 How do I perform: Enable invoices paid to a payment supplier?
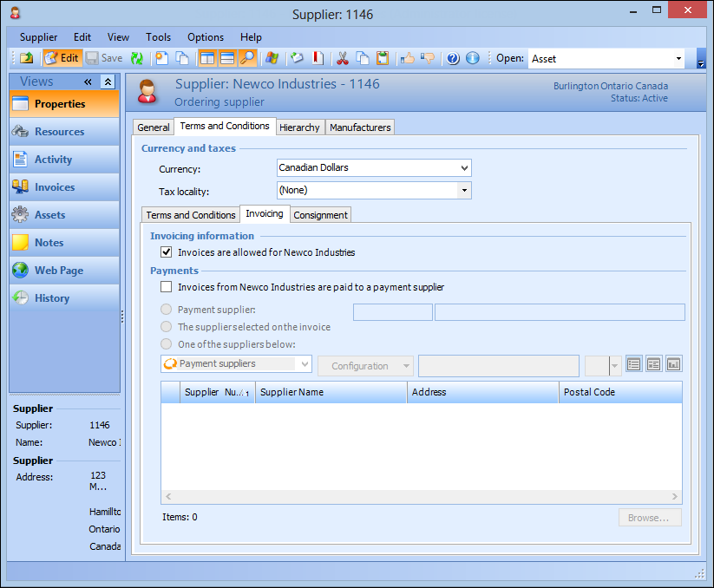click(x=167, y=287)
